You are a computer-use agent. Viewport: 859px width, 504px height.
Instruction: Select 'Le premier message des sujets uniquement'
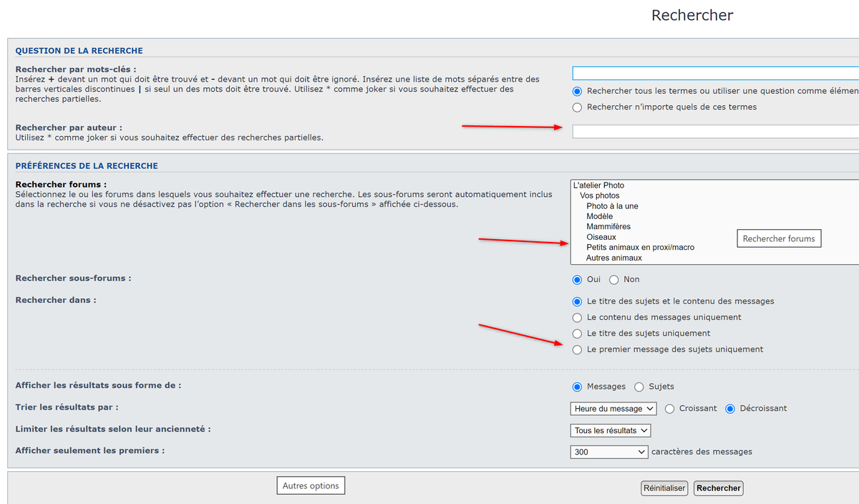coord(578,350)
